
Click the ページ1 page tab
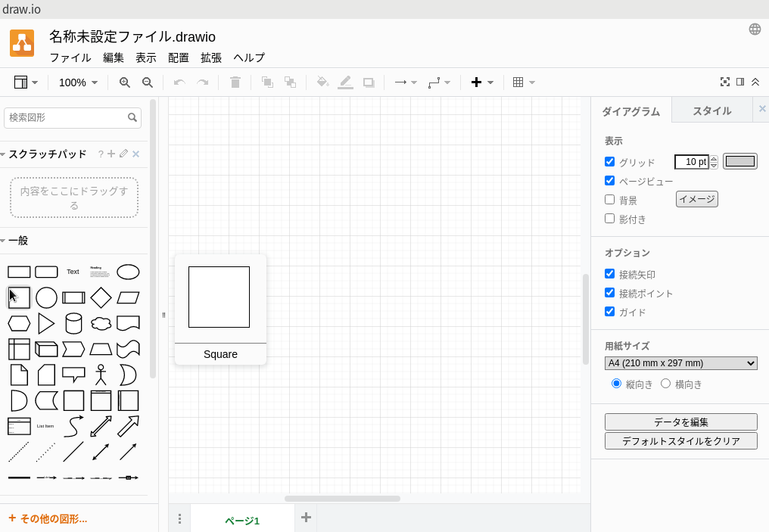pyautogui.click(x=242, y=520)
